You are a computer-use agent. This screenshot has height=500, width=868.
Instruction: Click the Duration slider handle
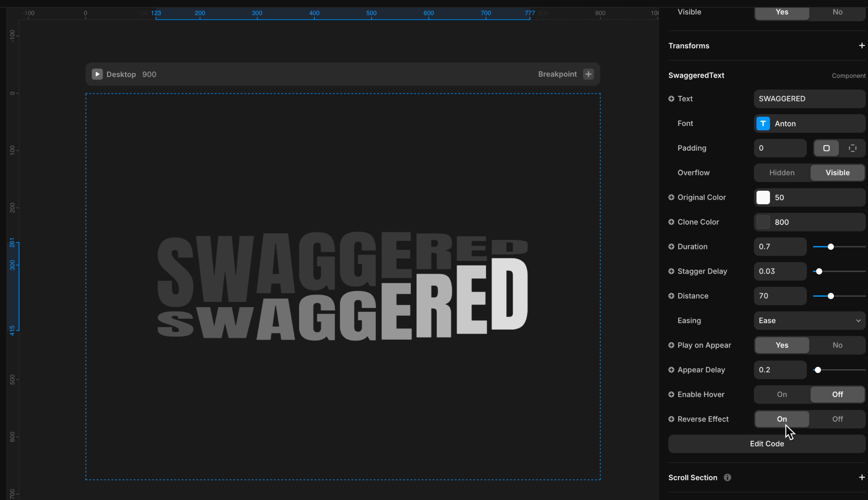831,247
